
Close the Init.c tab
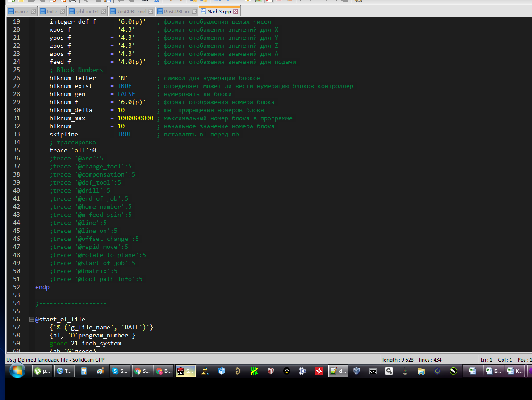pyautogui.click(x=63, y=12)
